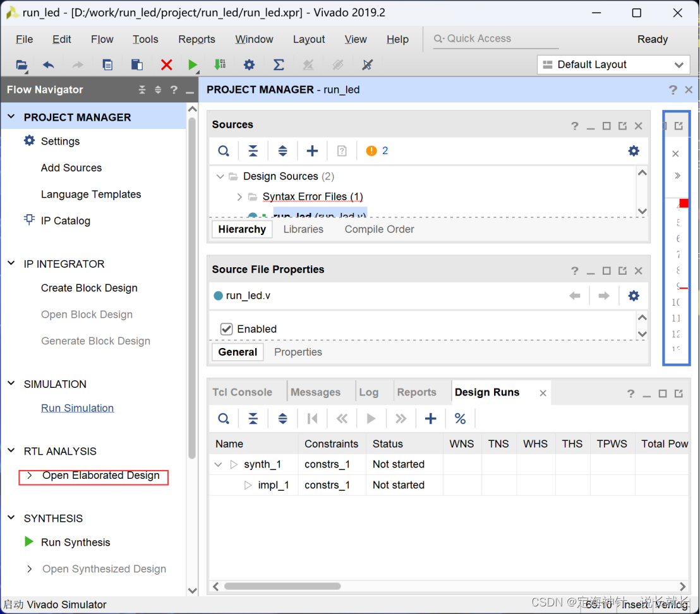Screen dimensions: 700x614
Task: Search in the Sources panel
Action: coord(224,151)
